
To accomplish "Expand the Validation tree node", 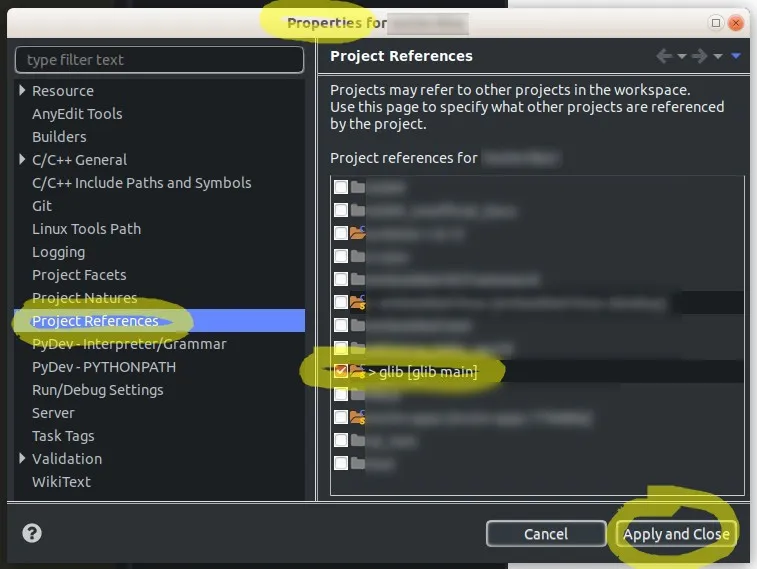I will [x=22, y=458].
